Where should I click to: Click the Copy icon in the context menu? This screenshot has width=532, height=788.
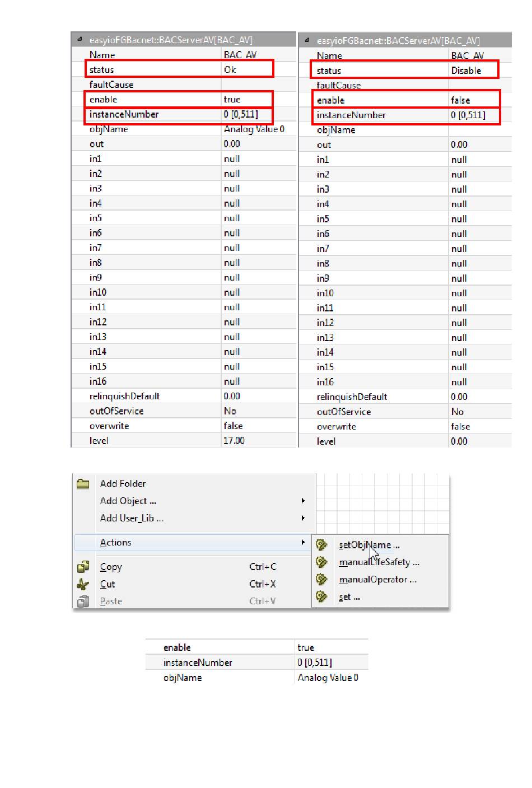click(83, 567)
